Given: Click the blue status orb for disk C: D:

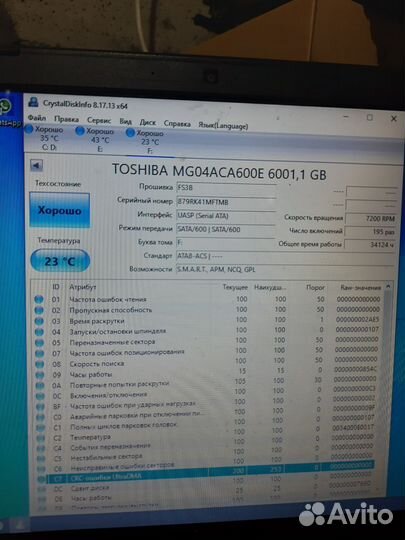Looking at the screenshot, I should click(29, 129).
